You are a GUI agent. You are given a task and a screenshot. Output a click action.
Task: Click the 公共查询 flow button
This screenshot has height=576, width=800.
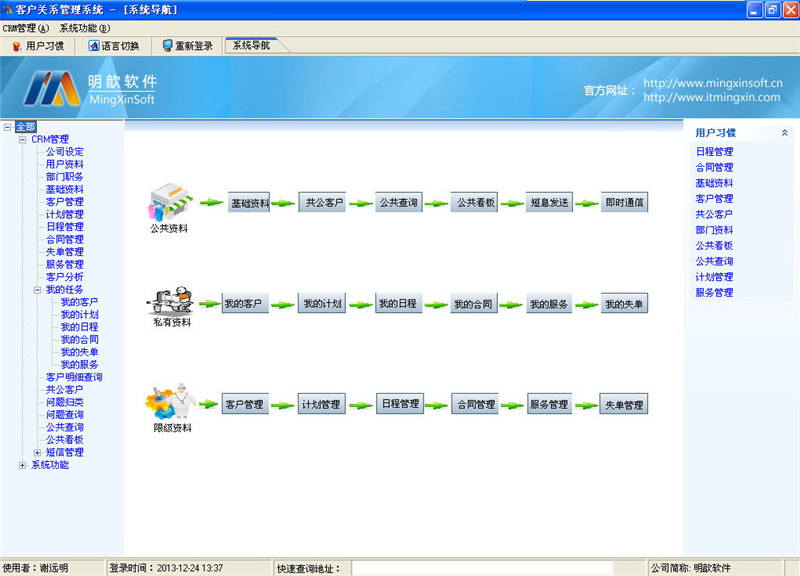pos(398,203)
